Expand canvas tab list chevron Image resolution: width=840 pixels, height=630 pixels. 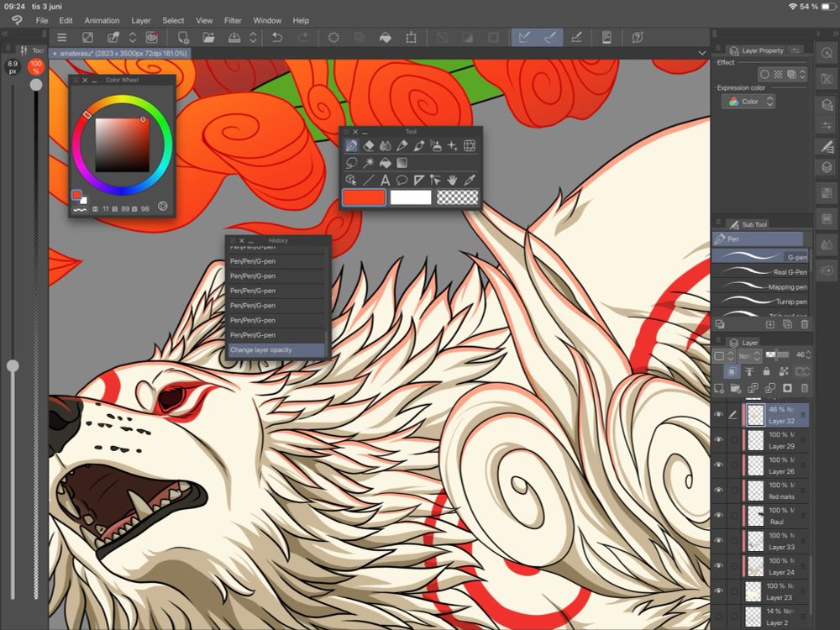[701, 53]
